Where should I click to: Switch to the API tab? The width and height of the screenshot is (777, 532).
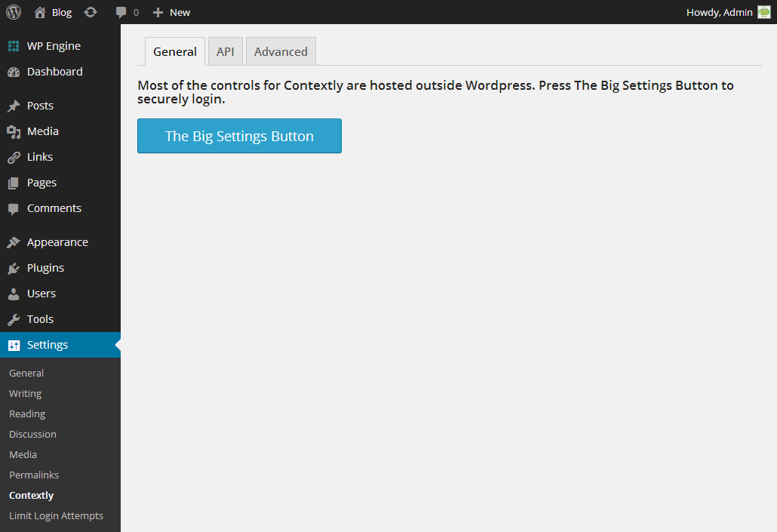pos(226,51)
